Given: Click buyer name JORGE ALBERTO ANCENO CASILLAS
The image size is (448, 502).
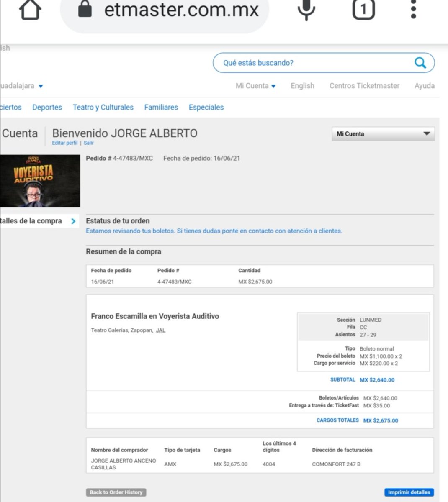Looking at the screenshot, I should pyautogui.click(x=124, y=464).
